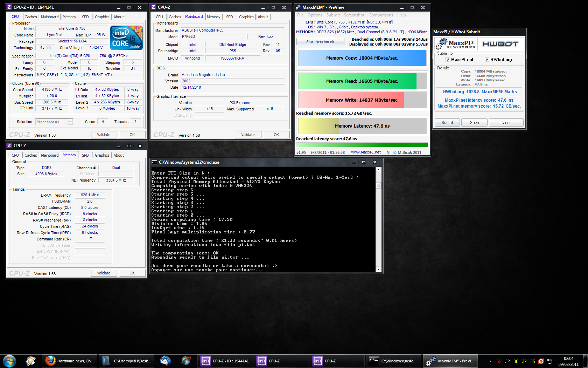The height and width of the screenshot is (368, 588).
Task: Open About tab in Memory CPU-Z window
Action: click(119, 155)
